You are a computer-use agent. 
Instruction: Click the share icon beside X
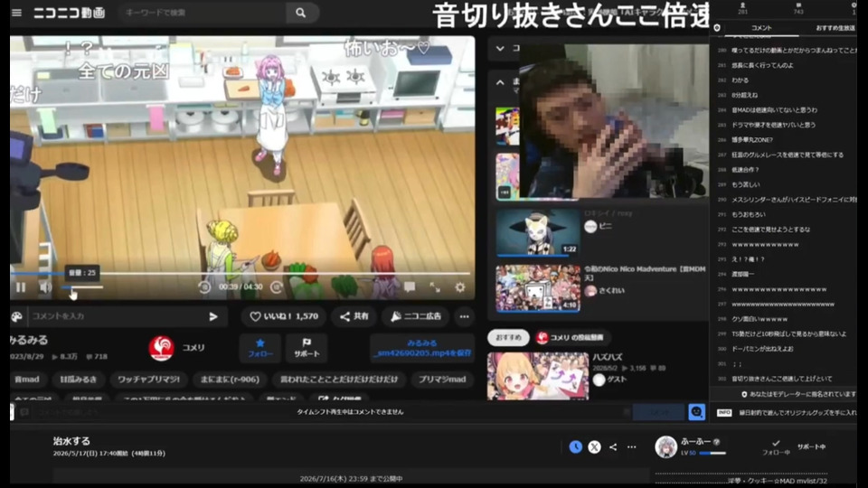[613, 447]
